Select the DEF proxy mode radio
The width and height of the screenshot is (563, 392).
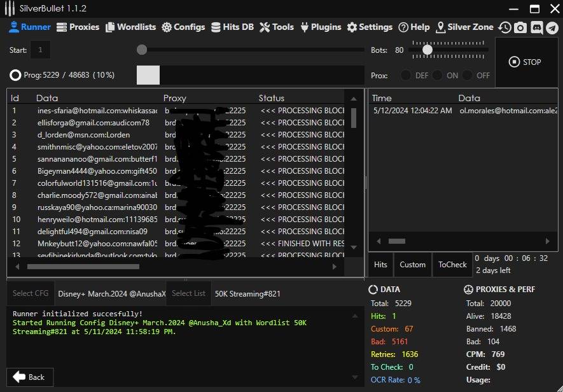coord(406,75)
